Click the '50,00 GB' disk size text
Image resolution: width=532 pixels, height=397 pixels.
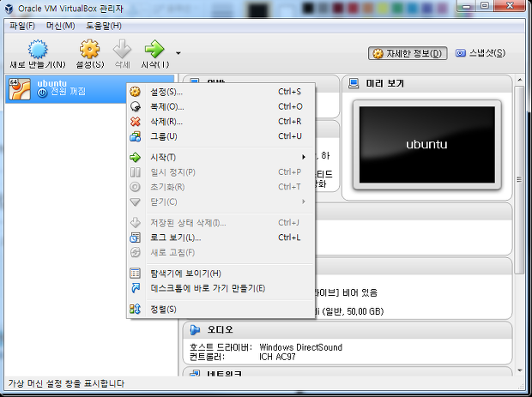(x=363, y=311)
